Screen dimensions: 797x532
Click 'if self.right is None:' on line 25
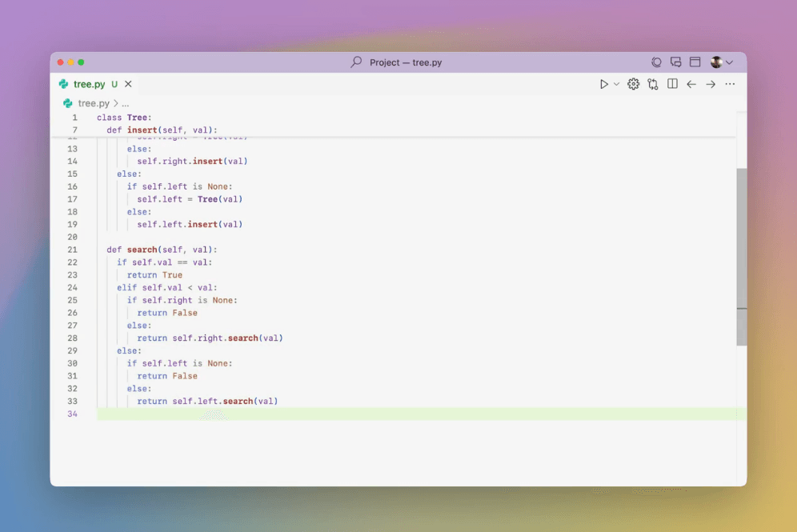click(x=182, y=300)
